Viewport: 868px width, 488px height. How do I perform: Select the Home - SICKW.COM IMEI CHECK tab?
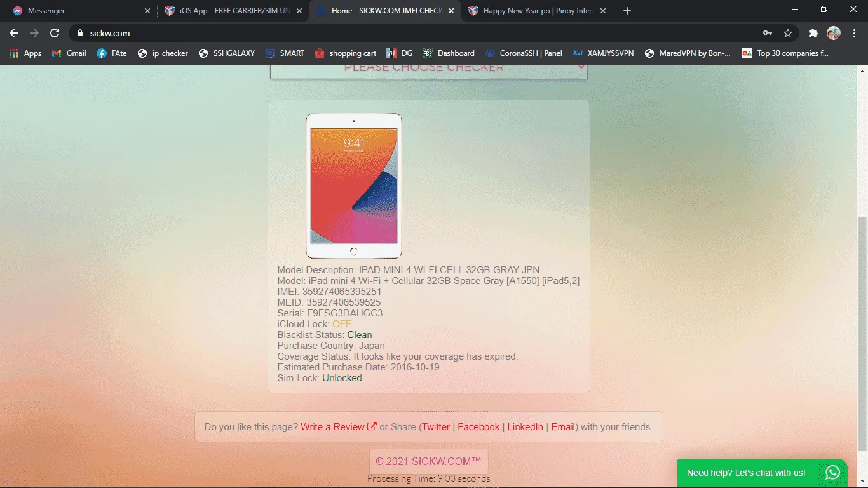[385, 11]
